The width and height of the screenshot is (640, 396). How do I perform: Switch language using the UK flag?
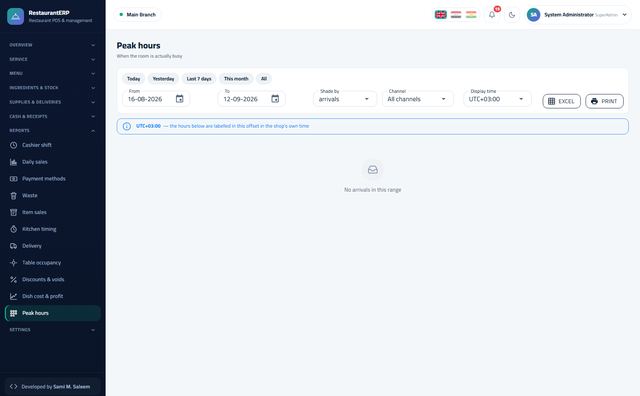pos(440,15)
